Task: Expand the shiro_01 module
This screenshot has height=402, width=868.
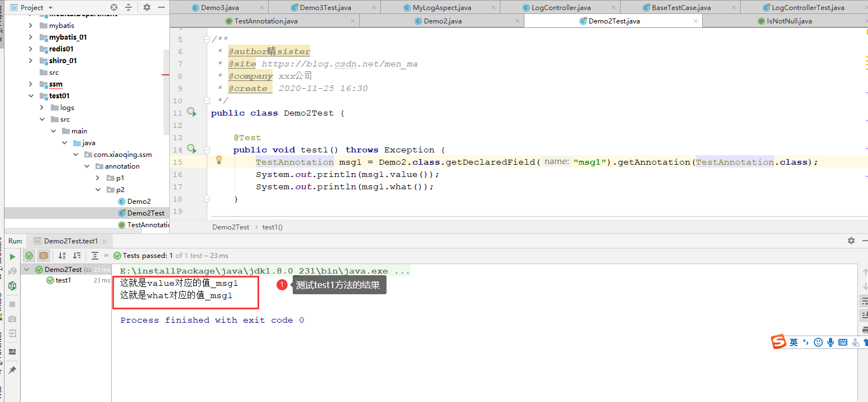Action: [x=31, y=61]
